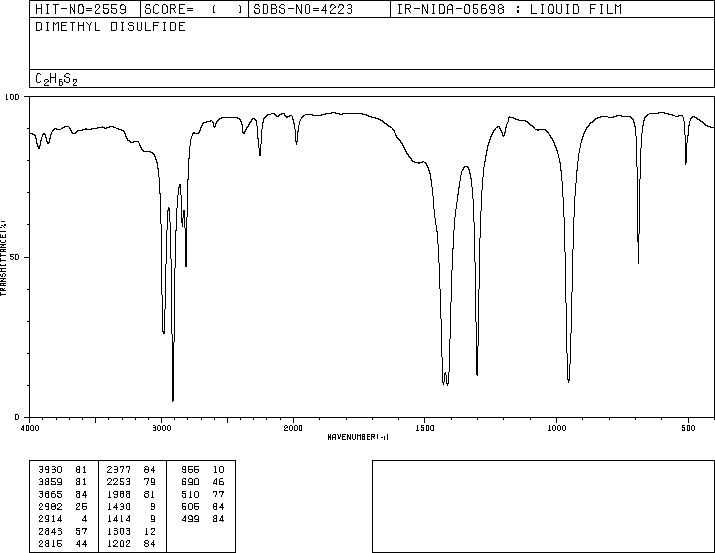Click the sharp peak bottom near 690
This screenshot has height=553, width=715.
coord(638,262)
